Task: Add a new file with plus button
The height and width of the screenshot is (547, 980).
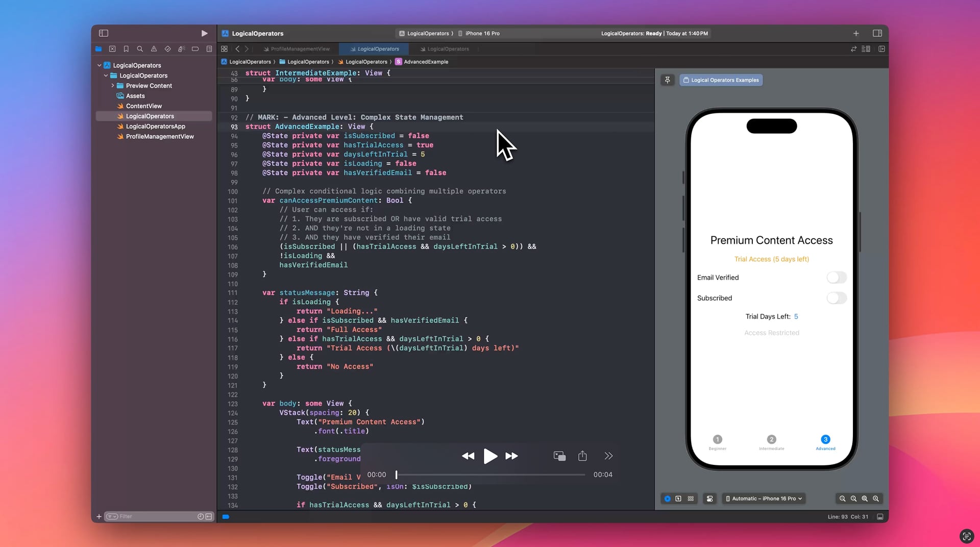Action: [99, 517]
